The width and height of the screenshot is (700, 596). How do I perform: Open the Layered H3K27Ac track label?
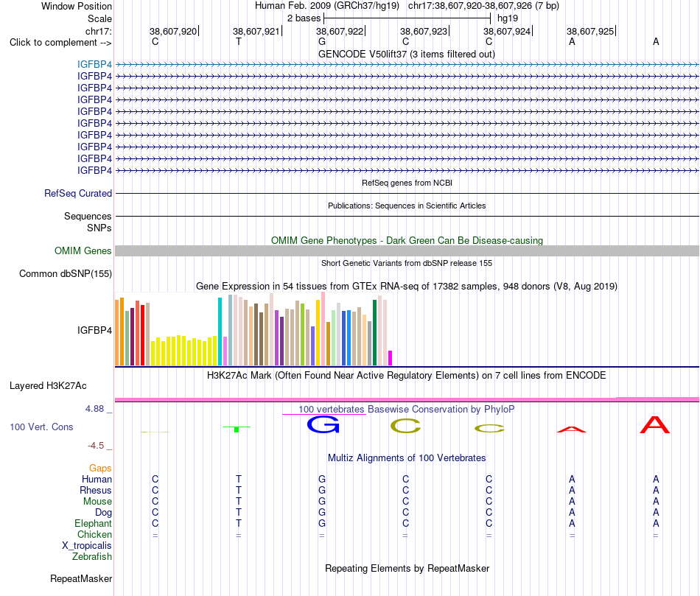[x=48, y=386]
